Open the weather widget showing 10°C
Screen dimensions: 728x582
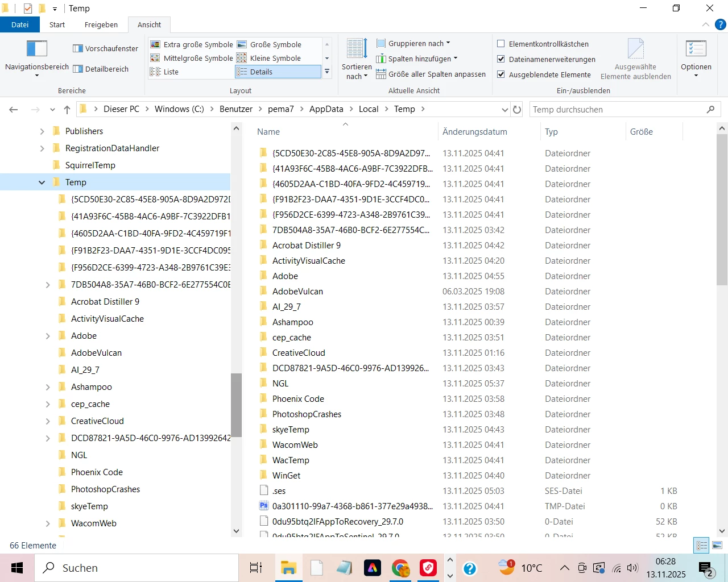tap(520, 568)
